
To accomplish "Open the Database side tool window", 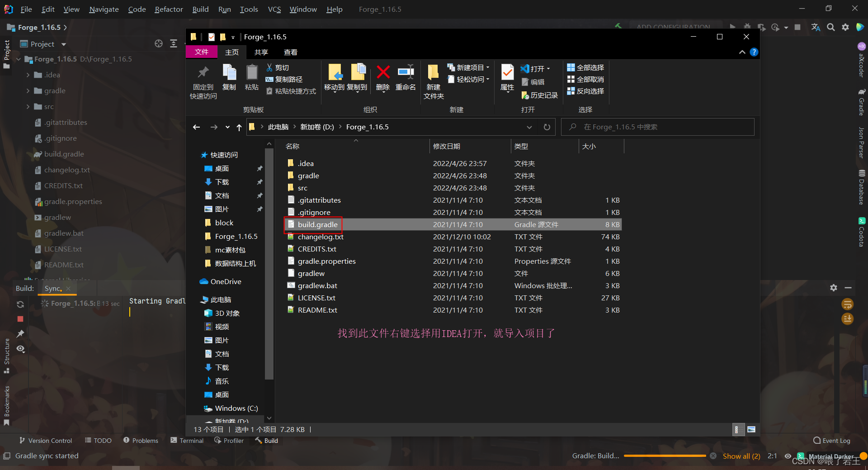I will tap(862, 187).
